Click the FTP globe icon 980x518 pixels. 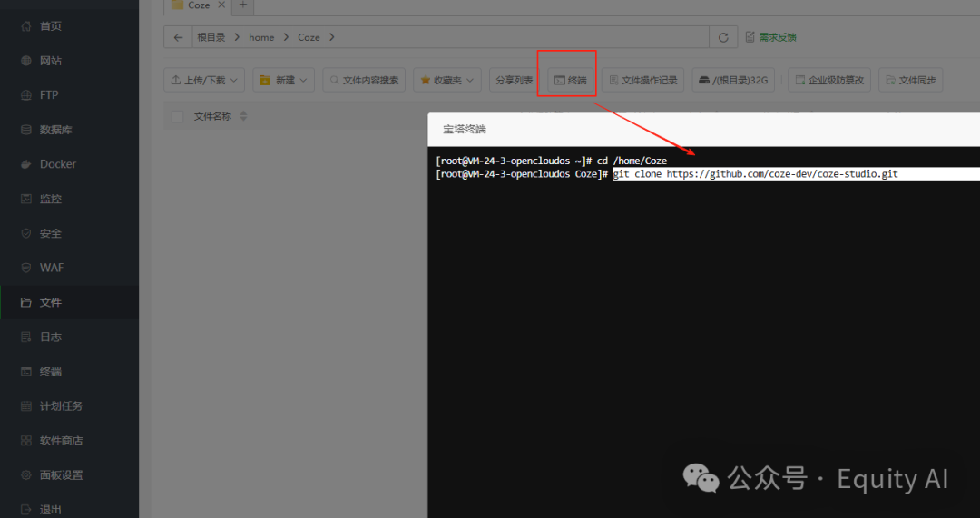[25, 95]
